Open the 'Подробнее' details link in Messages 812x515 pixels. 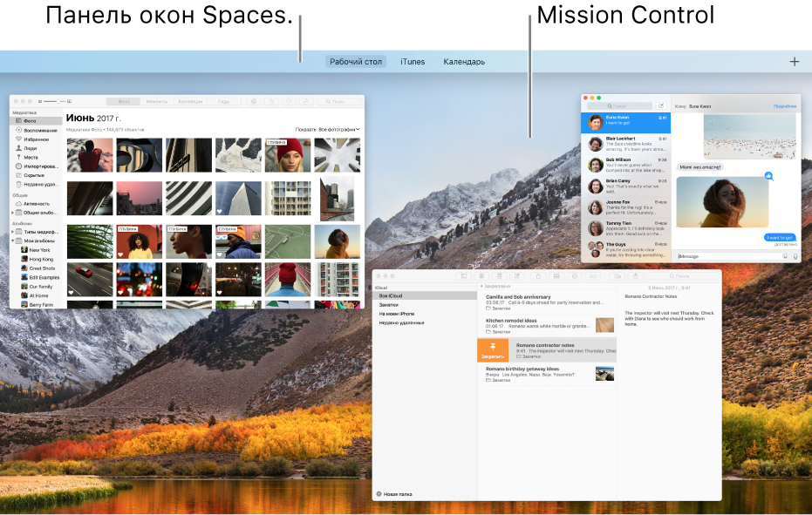(785, 106)
